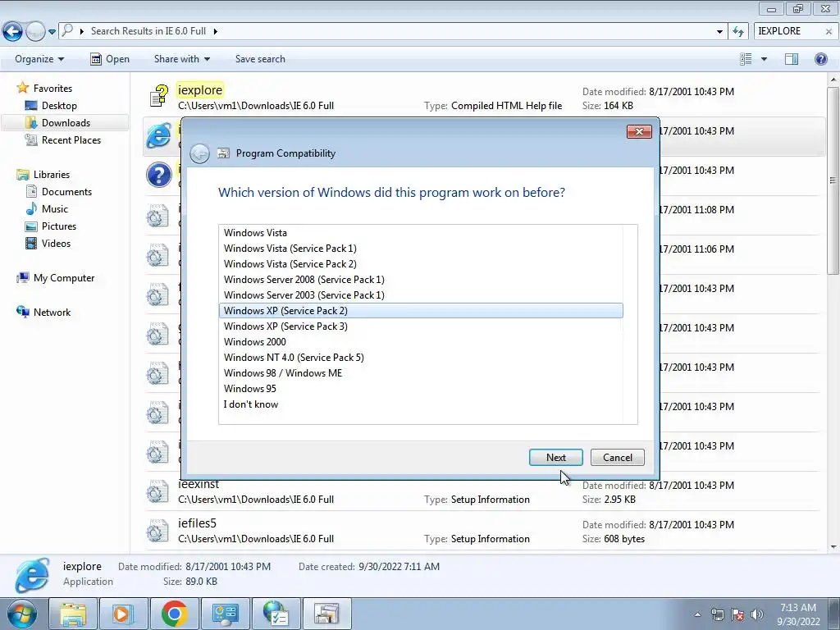Open the Share with menu

pos(181,59)
